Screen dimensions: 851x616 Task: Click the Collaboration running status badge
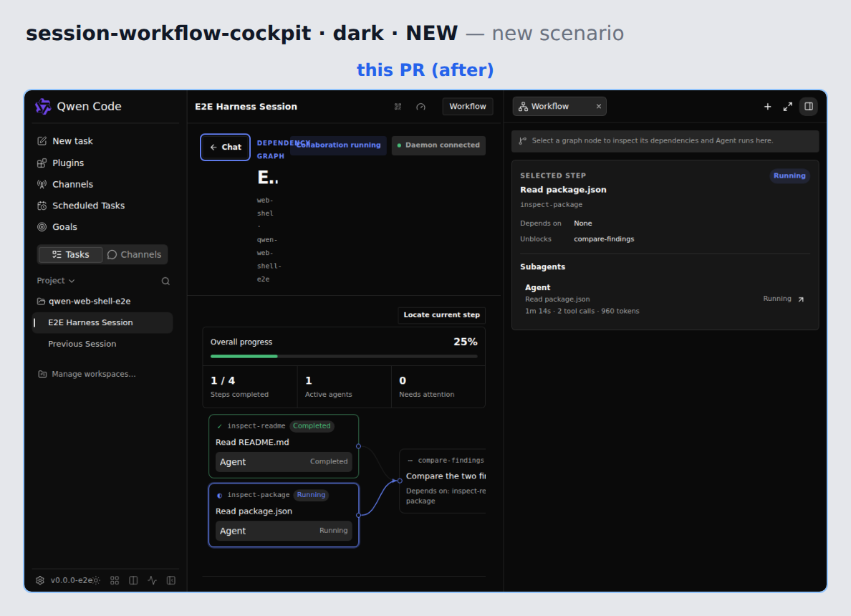pos(338,145)
